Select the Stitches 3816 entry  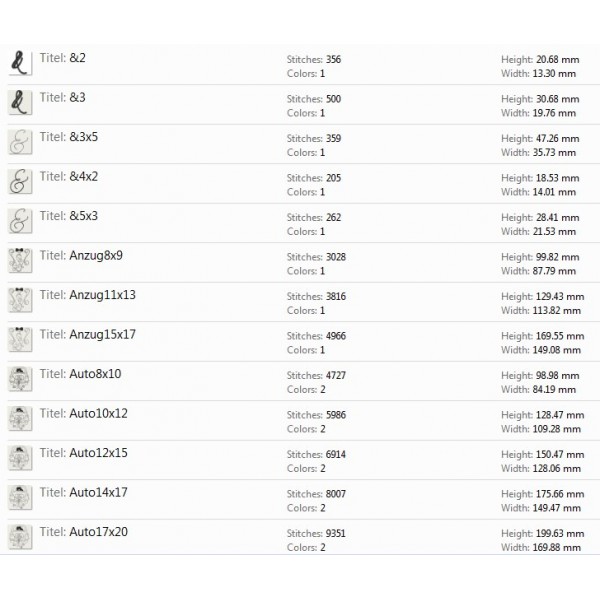(335, 296)
